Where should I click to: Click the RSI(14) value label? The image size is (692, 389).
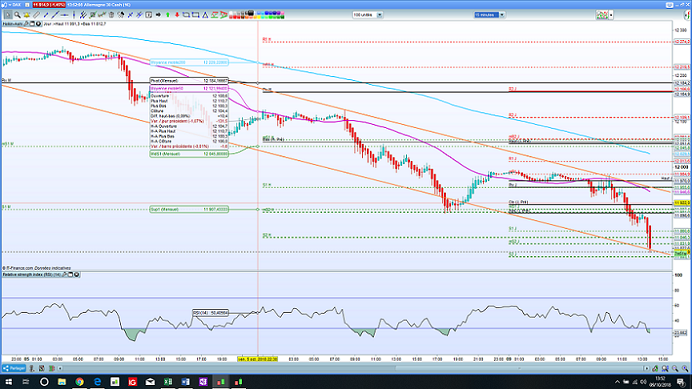coord(211,313)
